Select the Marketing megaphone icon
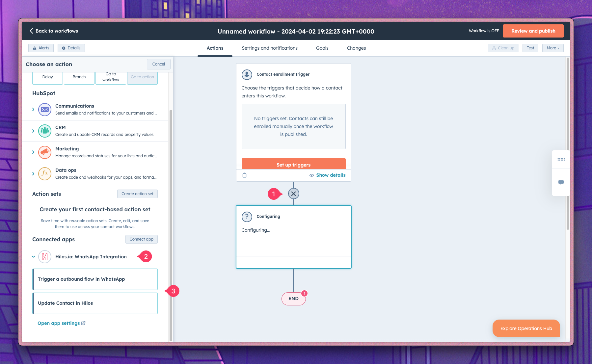592x364 pixels. 45,152
